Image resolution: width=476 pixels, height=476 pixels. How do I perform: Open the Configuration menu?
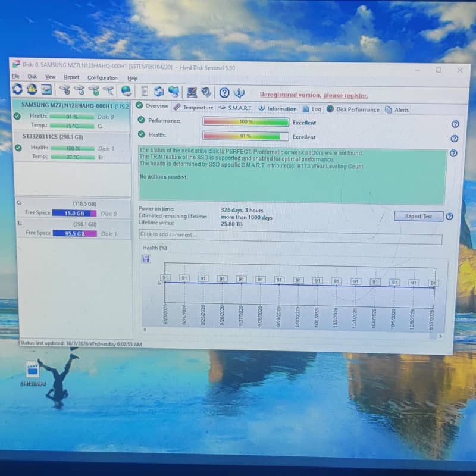coord(102,78)
